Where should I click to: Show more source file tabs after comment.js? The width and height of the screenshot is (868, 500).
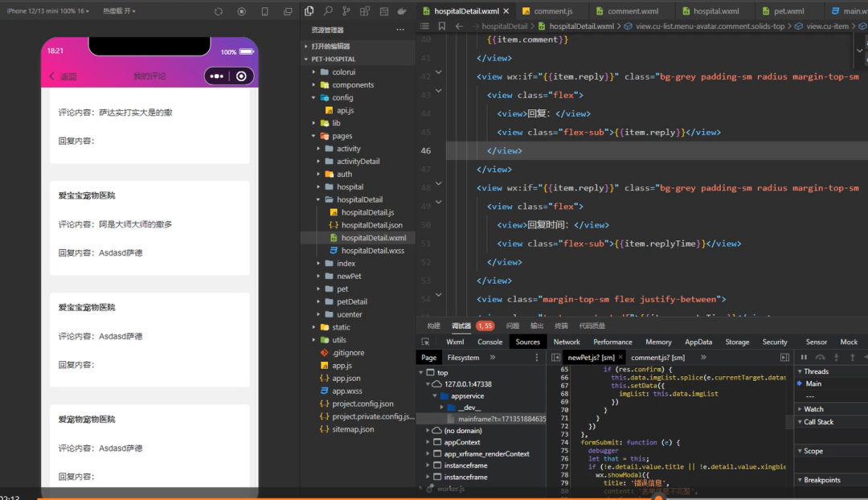(x=703, y=358)
